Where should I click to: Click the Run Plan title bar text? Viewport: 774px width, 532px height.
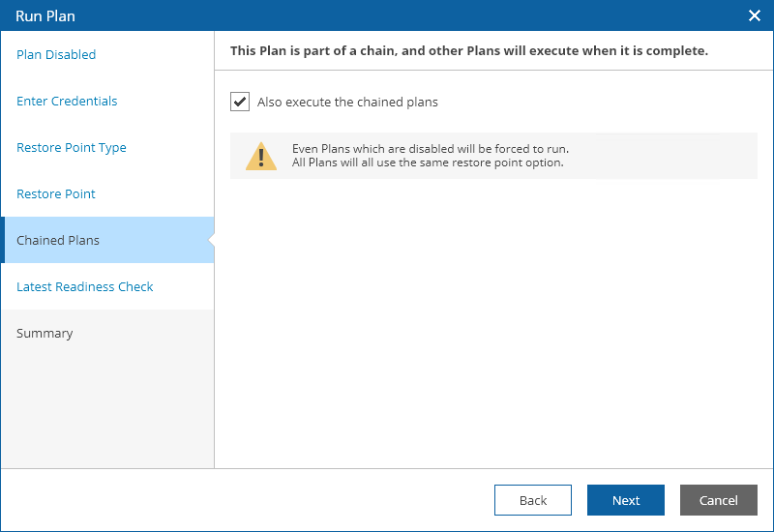pyautogui.click(x=45, y=15)
